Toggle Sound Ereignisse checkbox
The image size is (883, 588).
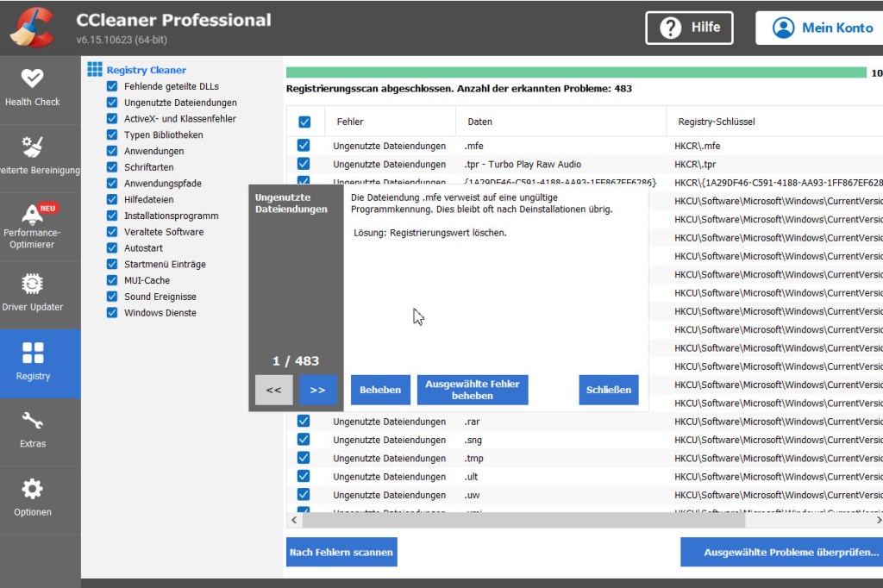click(x=112, y=297)
